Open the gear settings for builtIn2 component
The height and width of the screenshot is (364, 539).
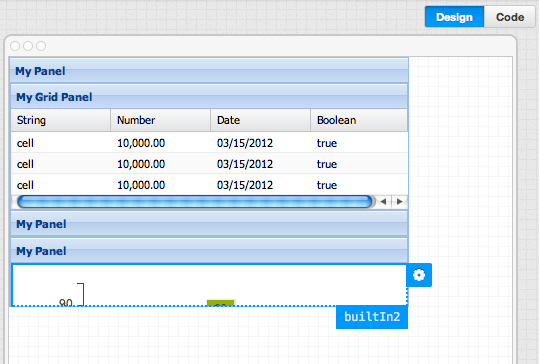419,275
